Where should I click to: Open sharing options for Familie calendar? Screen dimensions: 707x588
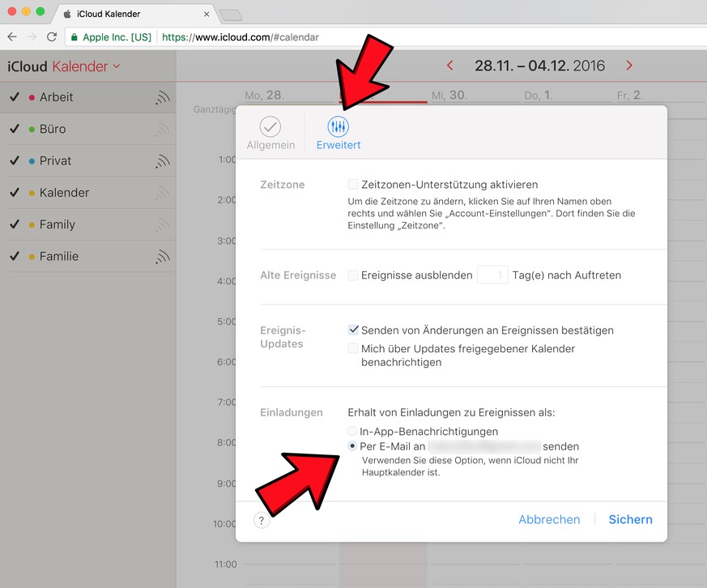pos(163,257)
